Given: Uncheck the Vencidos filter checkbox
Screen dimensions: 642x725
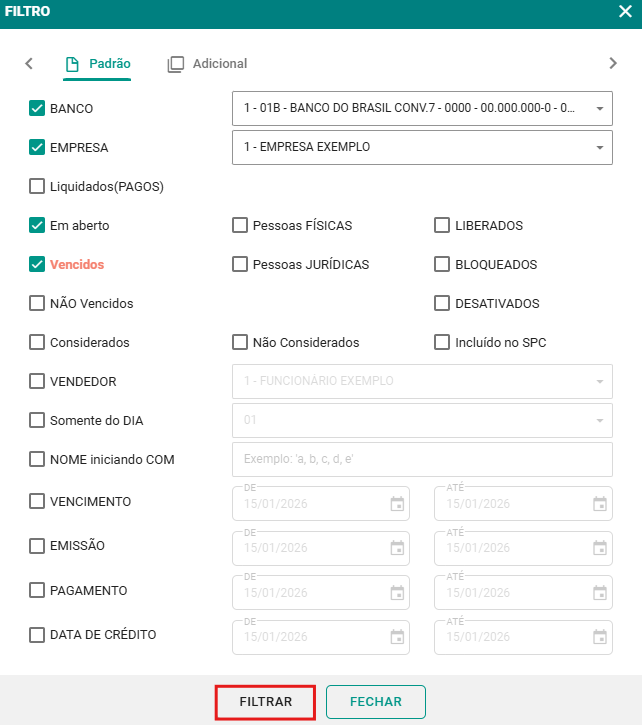Looking at the screenshot, I should [37, 265].
